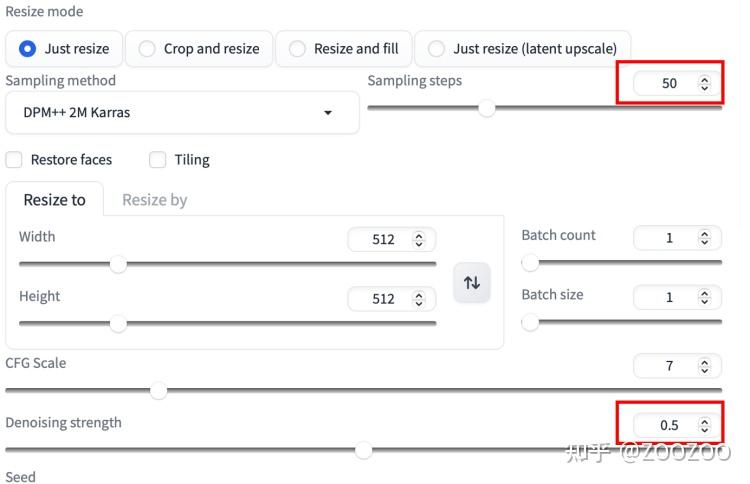The image size is (750, 484).
Task: Pick Just resize (latent upscale) mode
Action: point(436,48)
